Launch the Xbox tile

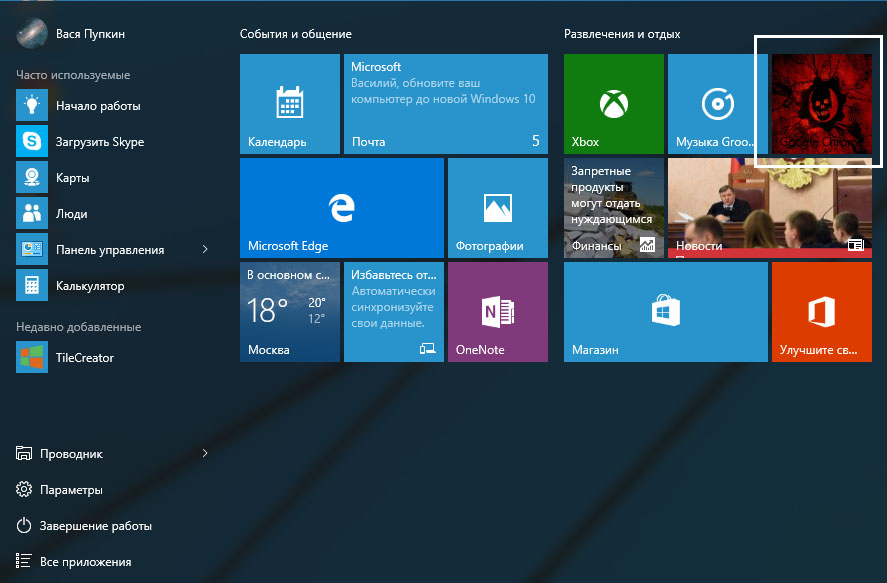coord(614,104)
